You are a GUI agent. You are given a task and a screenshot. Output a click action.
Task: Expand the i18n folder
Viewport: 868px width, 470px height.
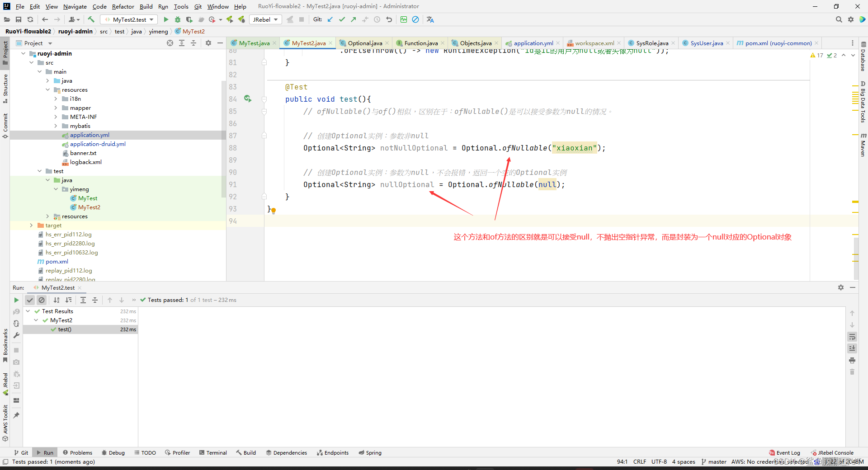pos(56,99)
